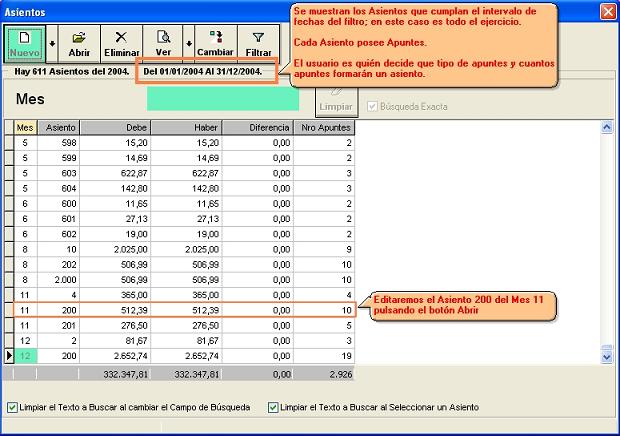Select Asiento 2.000 cell
Image resolution: width=620 pixels, height=436 pixels.
(x=59, y=280)
